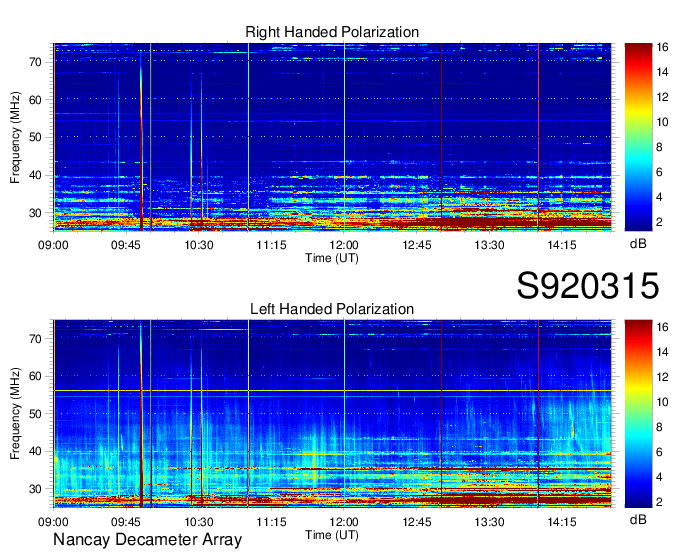This screenshot has width=680, height=552.
Task: Click the 10:30 tick on the top plot
Action: 199,245
